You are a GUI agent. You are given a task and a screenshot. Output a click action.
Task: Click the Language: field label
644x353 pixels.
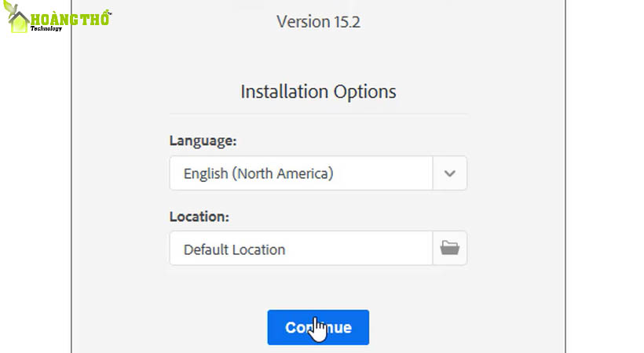(203, 141)
